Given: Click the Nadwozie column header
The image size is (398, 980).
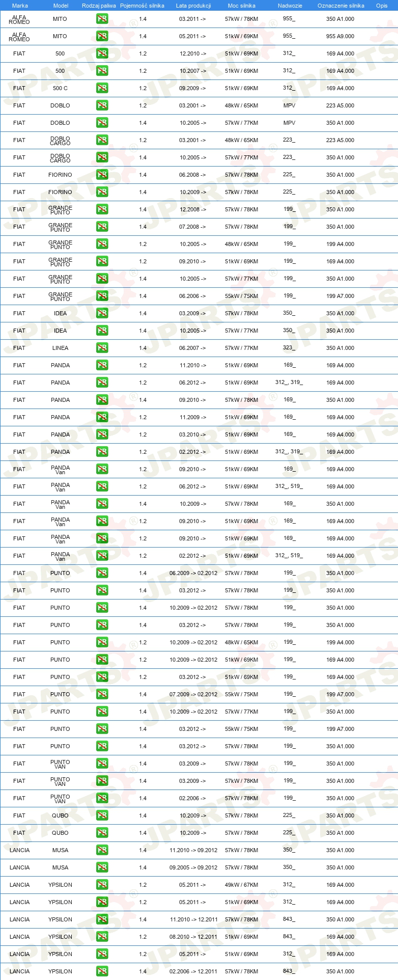Looking at the screenshot, I should [290, 6].
